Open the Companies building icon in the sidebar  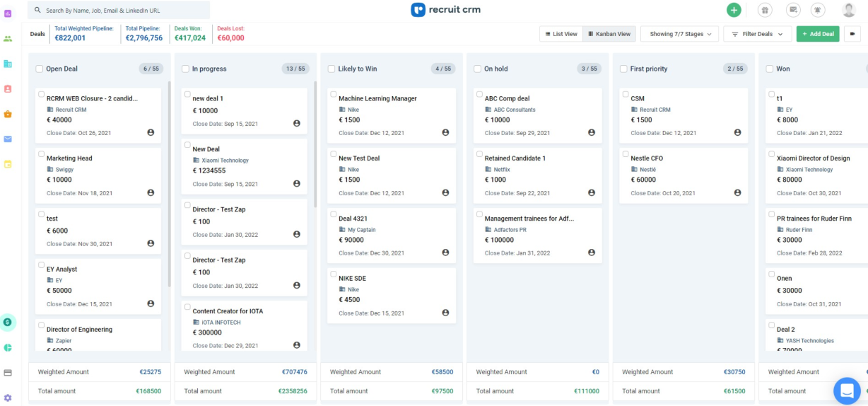(x=8, y=64)
